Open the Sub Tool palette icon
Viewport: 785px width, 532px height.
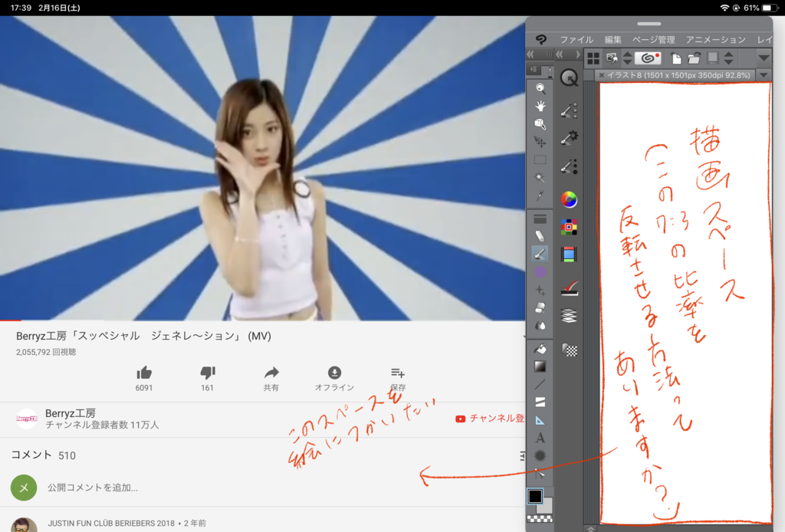click(570, 110)
